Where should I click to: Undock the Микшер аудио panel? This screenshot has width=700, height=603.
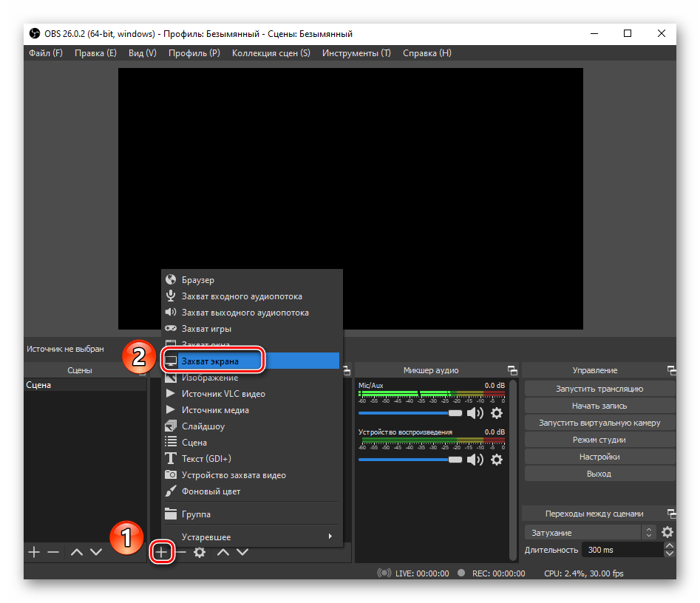pos(512,370)
